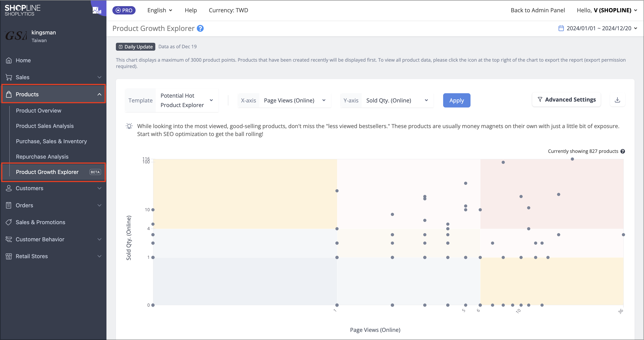This screenshot has height=340, width=644.
Task: Click the export download icon
Action: (617, 100)
